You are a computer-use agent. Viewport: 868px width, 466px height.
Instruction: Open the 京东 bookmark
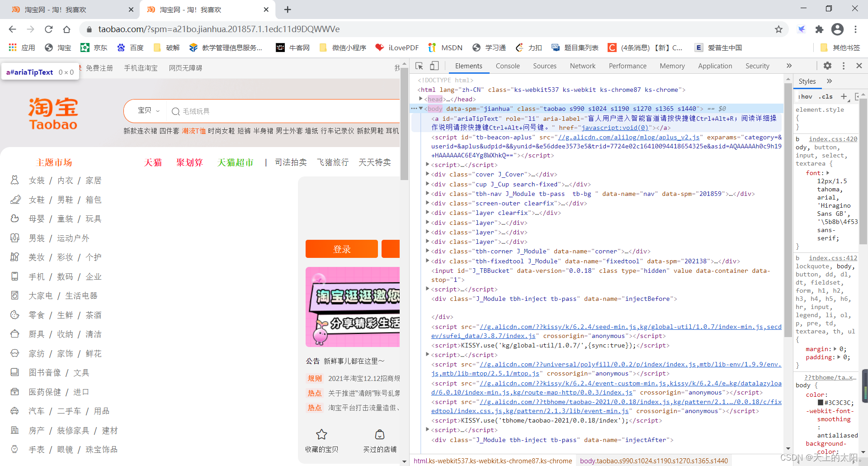tap(94, 48)
